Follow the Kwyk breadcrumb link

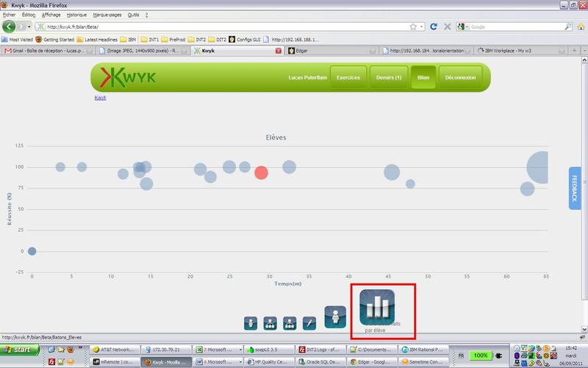pos(100,98)
